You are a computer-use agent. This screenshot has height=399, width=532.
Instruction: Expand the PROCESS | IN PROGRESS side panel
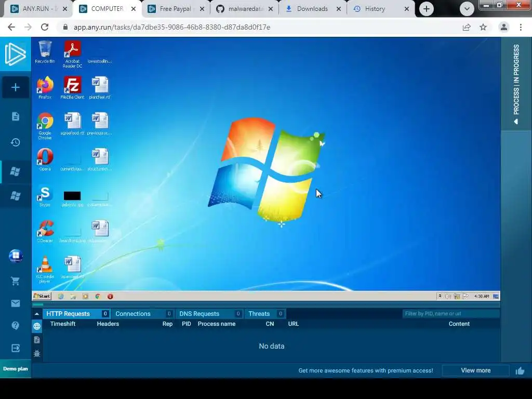516,84
